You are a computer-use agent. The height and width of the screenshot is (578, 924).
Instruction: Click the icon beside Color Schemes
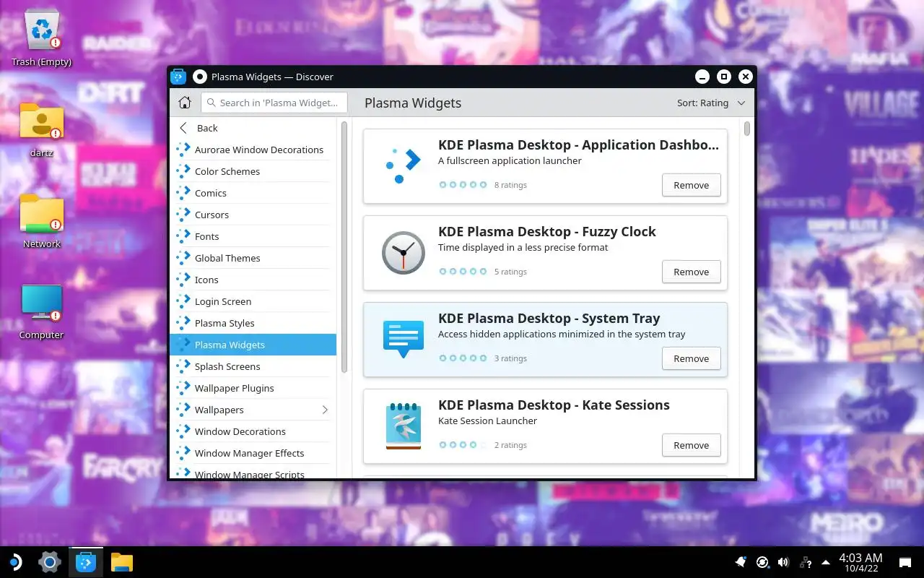(x=183, y=171)
